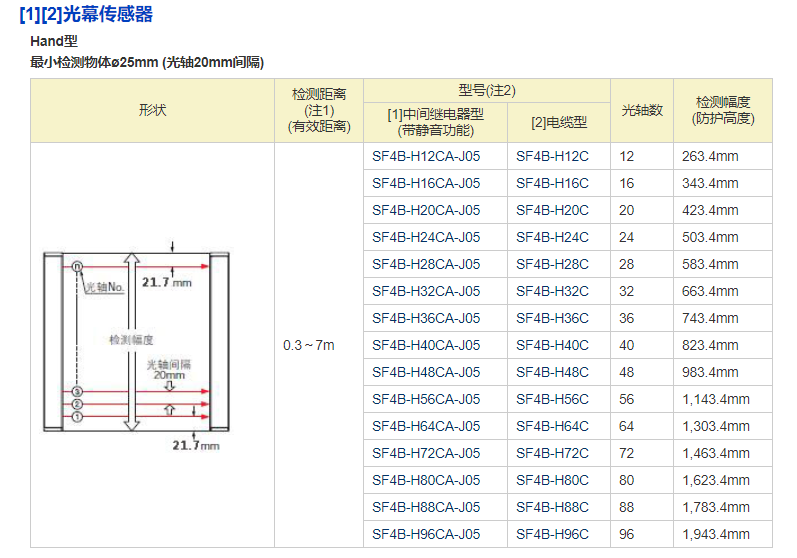Click the 形状 column header

pyautogui.click(x=153, y=110)
